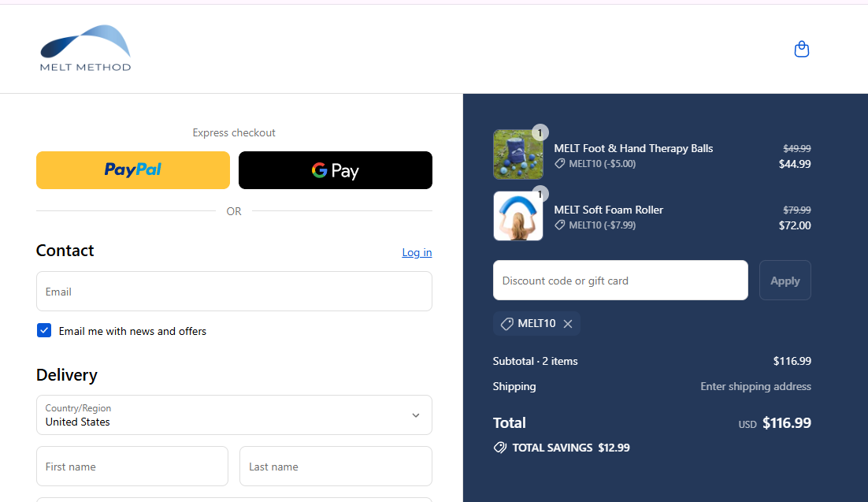Screen dimensions: 868x502
Task: Click the MELT Method logo
Action: click(85, 48)
